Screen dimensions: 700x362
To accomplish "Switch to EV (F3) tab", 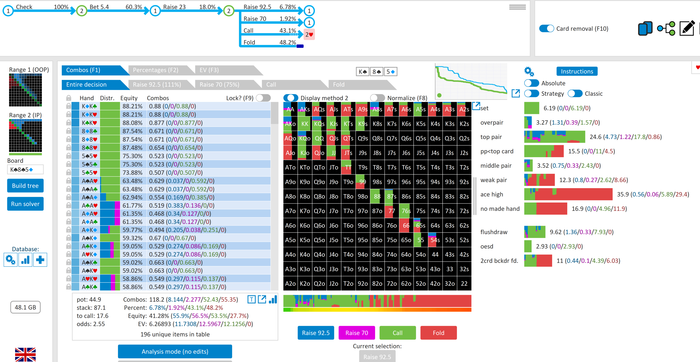I will (x=229, y=70).
